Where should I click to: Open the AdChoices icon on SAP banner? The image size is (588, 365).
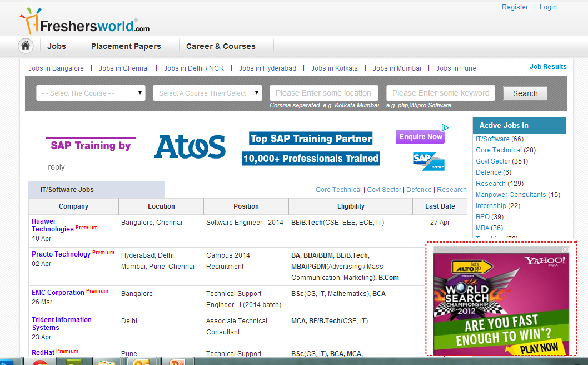445,127
